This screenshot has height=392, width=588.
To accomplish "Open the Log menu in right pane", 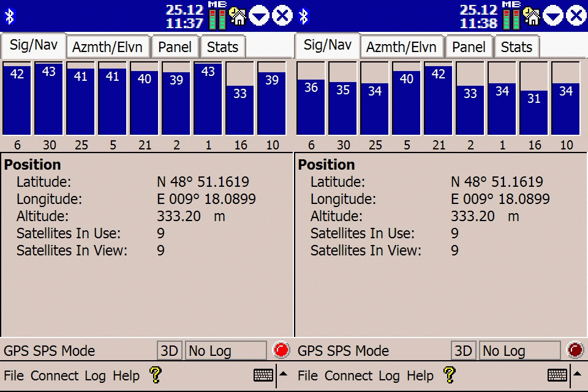I will pos(389,375).
